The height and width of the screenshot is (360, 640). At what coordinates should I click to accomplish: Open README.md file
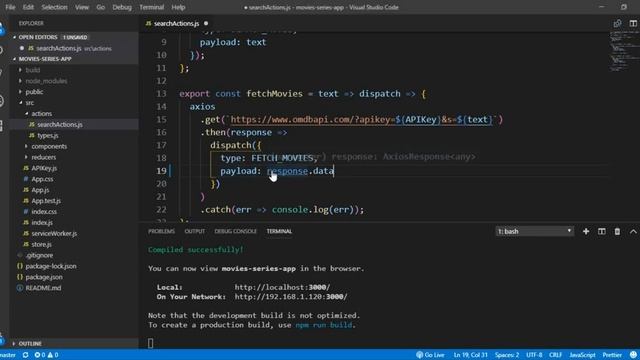(43, 288)
